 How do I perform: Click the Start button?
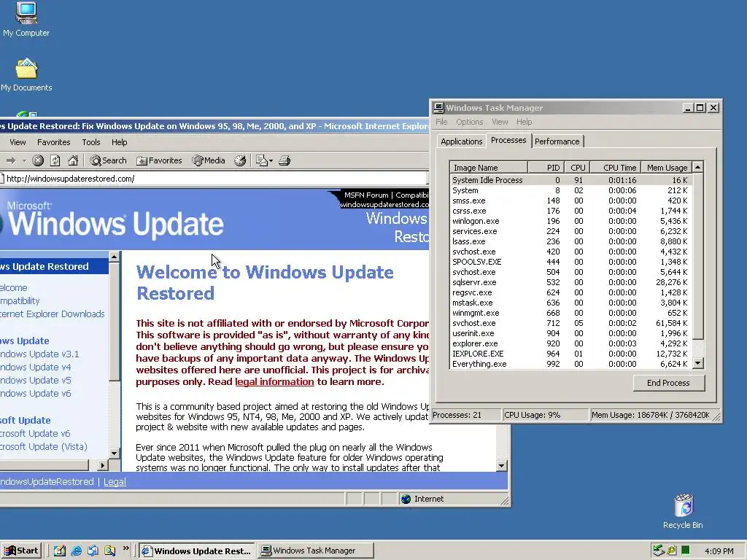21,551
